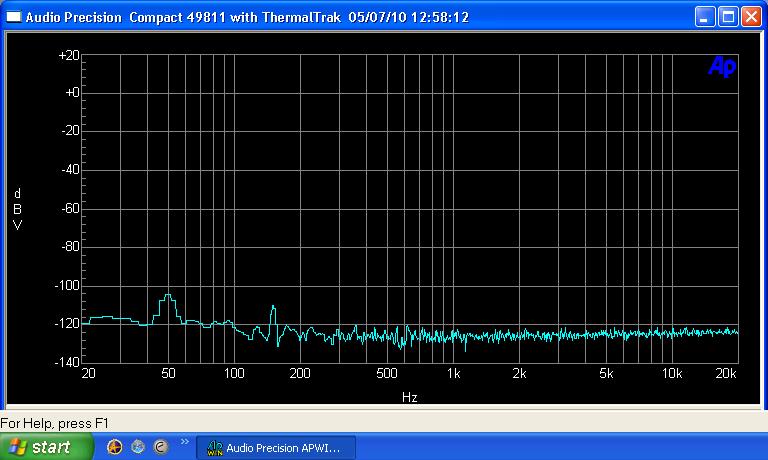This screenshot has width=768, height=460.
Task: Click the 200 Hz x-axis value
Action: tap(300, 374)
